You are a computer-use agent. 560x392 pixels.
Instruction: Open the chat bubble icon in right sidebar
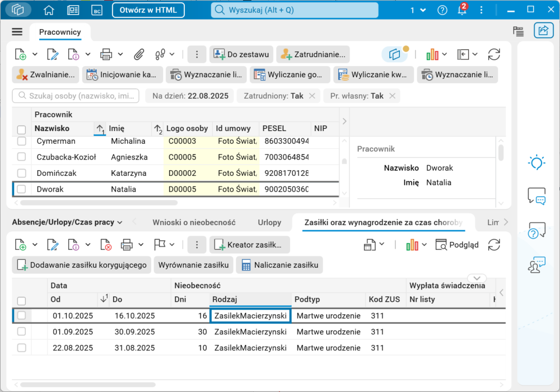click(x=536, y=196)
